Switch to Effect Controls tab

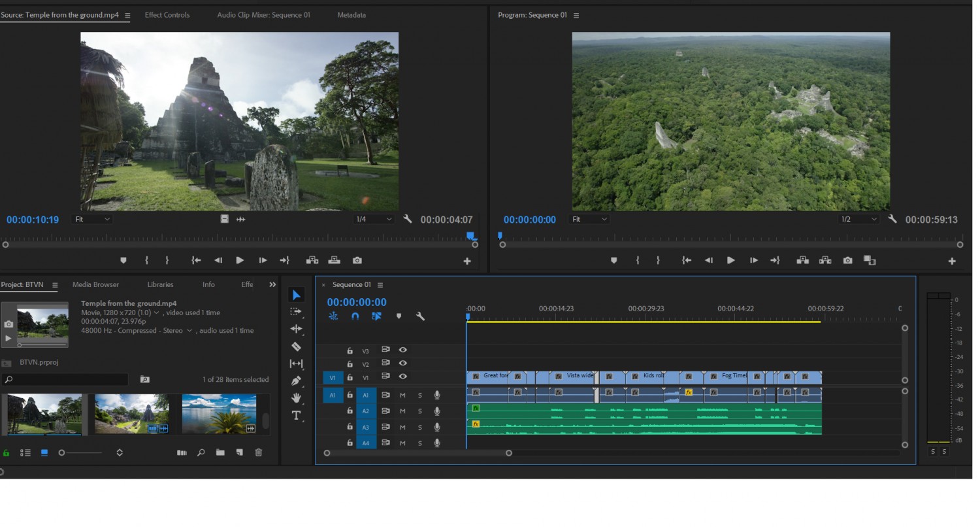tap(167, 14)
